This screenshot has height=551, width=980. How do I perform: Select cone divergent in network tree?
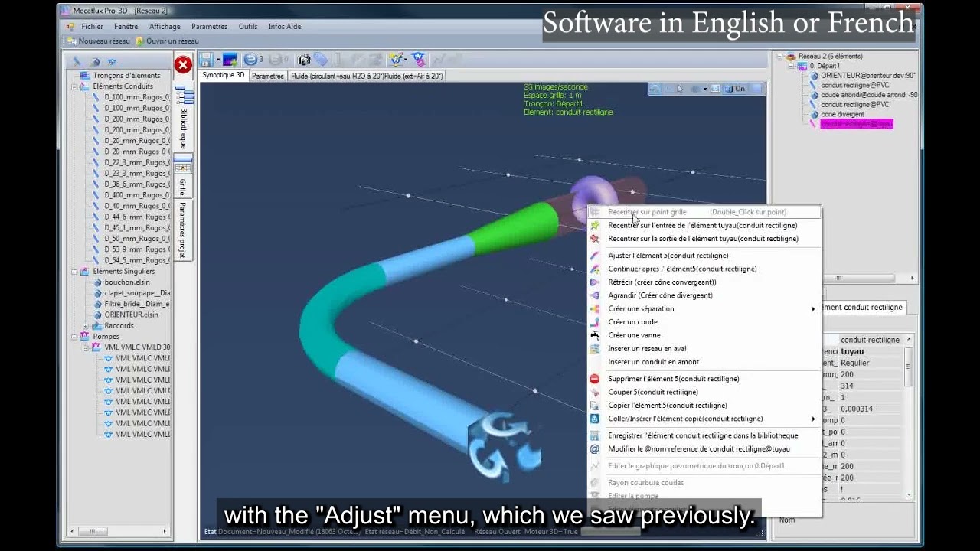pyautogui.click(x=842, y=114)
